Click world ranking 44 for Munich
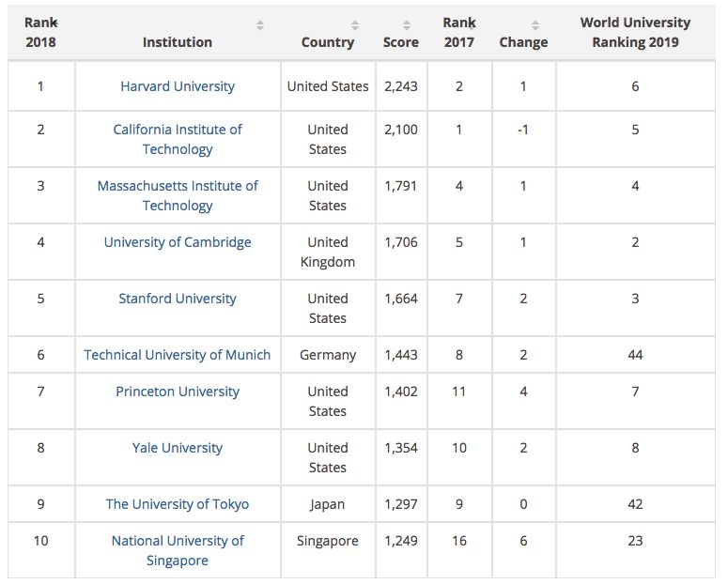Viewport: 728px width, 584px height. point(635,355)
